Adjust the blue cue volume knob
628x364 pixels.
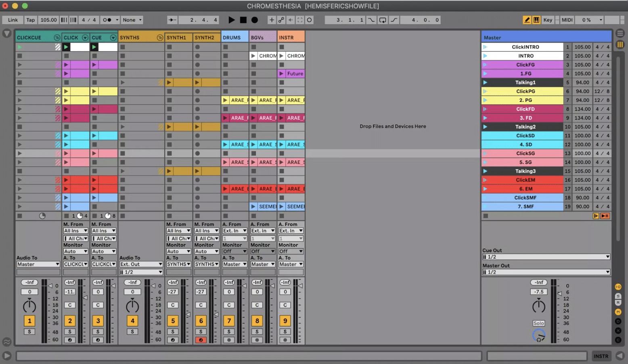(539, 335)
